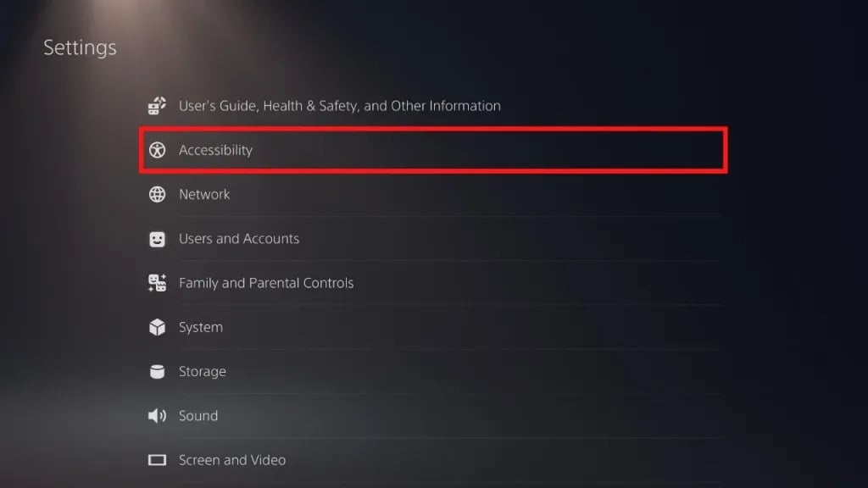Click the System cube icon

pyautogui.click(x=157, y=327)
